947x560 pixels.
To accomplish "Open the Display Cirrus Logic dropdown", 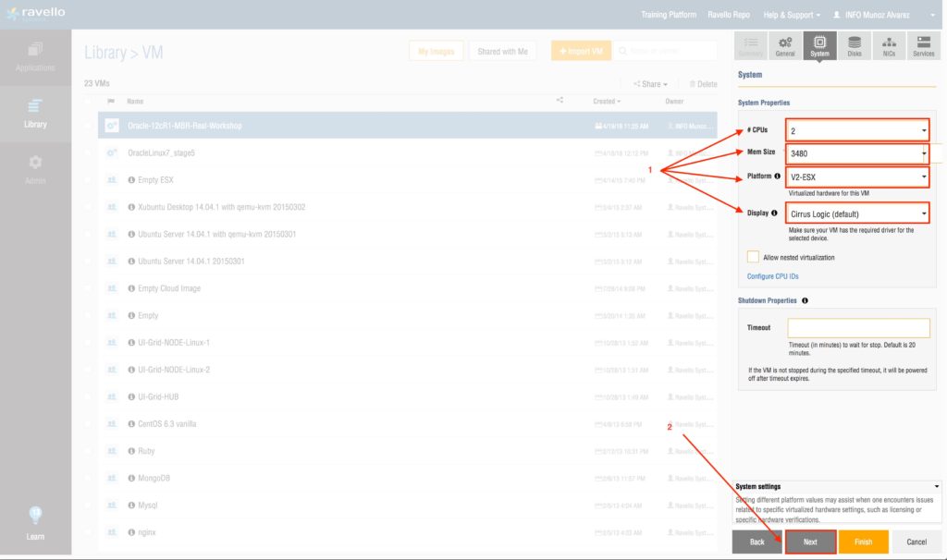I will coord(856,213).
